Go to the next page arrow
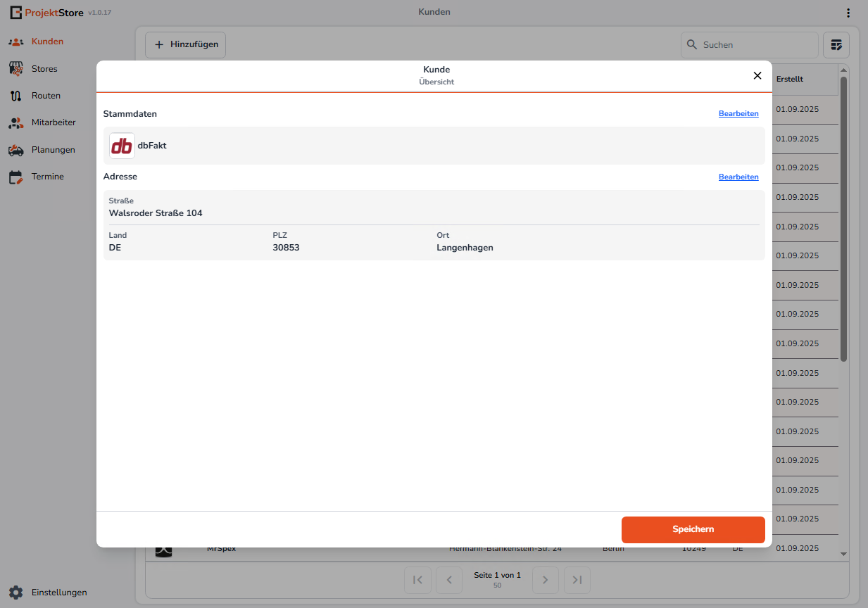 tap(545, 580)
